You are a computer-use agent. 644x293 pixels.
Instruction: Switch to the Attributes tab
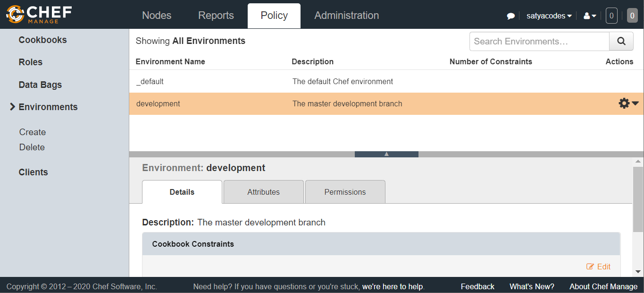(263, 192)
